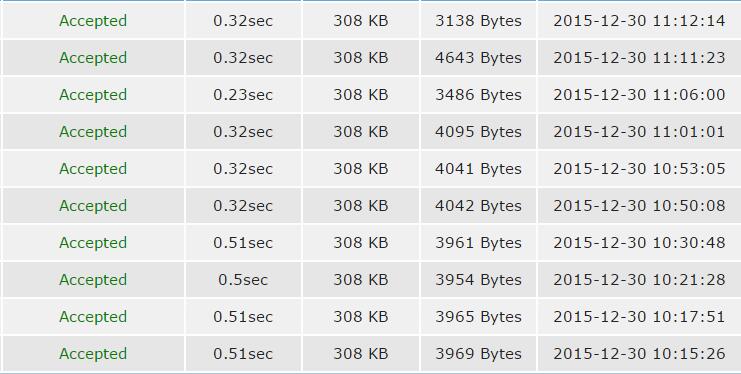The height and width of the screenshot is (374, 741).
Task: Click the 3961 Bytes code size
Action: [478, 243]
